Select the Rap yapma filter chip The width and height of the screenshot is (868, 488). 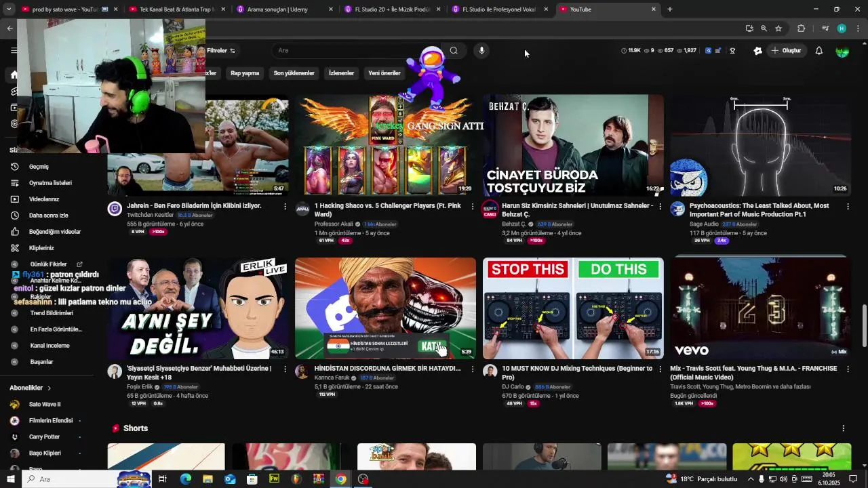[245, 73]
